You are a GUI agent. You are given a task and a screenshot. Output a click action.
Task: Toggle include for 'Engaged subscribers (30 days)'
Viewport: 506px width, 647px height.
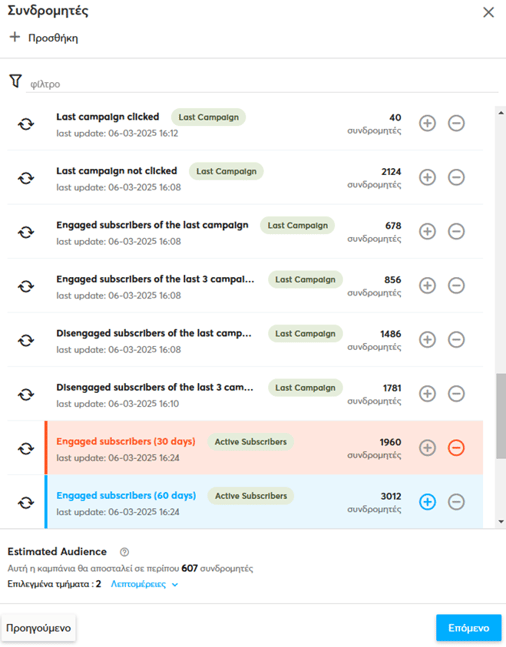pos(428,448)
